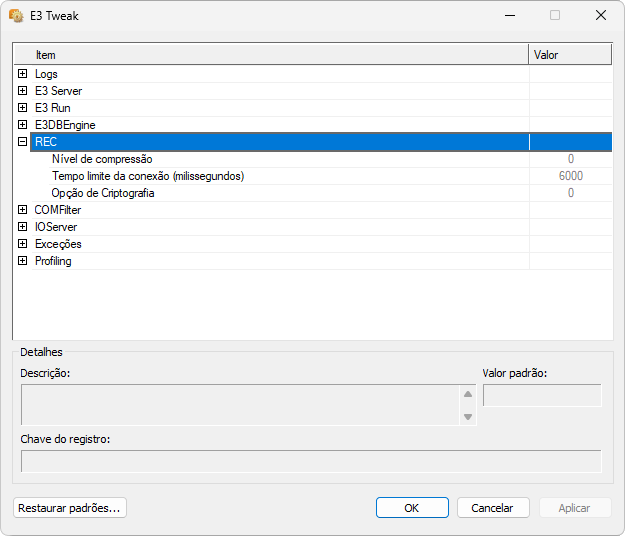Click the Valor column header
Image resolution: width=625 pixels, height=536 pixels.
(570, 55)
